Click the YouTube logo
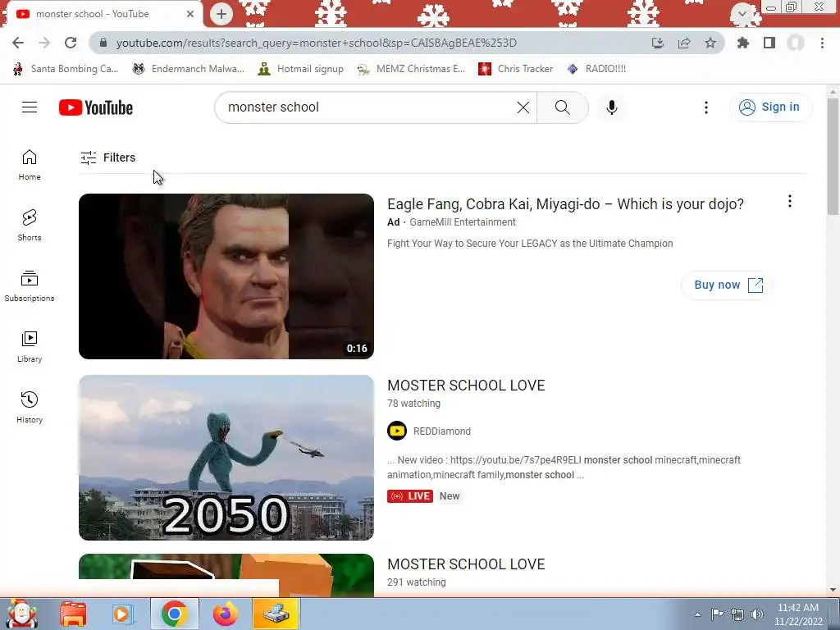The image size is (840, 630). click(x=96, y=107)
